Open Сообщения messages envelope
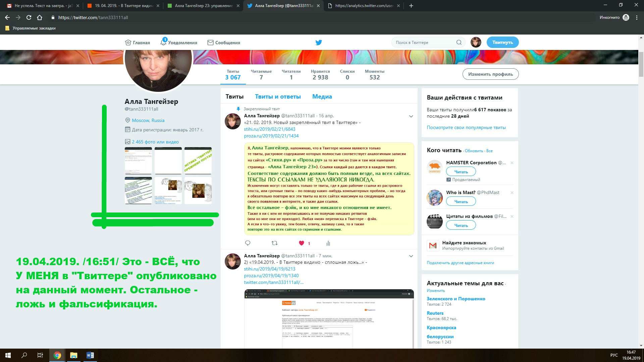This screenshot has width=644, height=362. coord(224,43)
